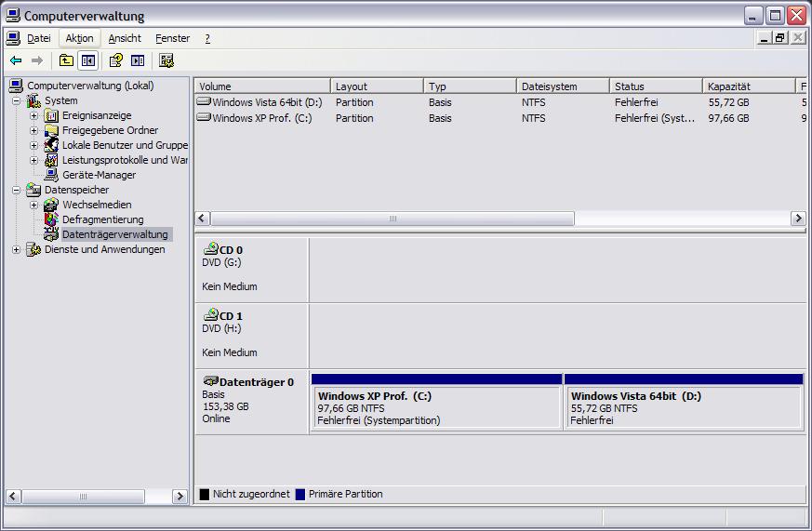Open the Aktion menu

79,38
